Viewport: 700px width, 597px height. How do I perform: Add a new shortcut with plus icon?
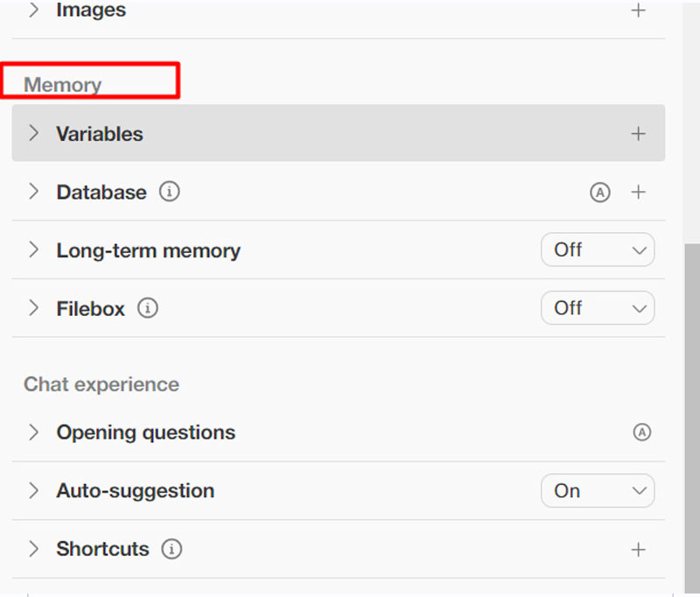click(639, 550)
